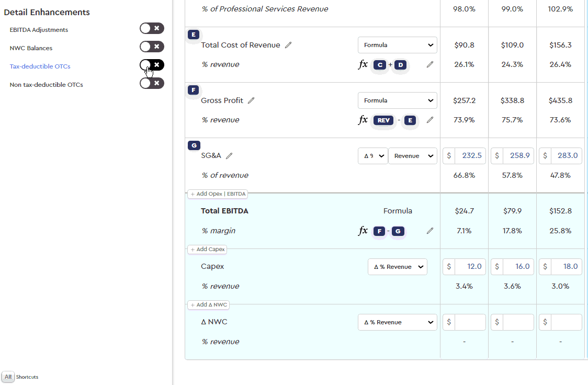This screenshot has height=385, width=588.
Task: Click the first Δ NWC amount field
Action: (469, 322)
